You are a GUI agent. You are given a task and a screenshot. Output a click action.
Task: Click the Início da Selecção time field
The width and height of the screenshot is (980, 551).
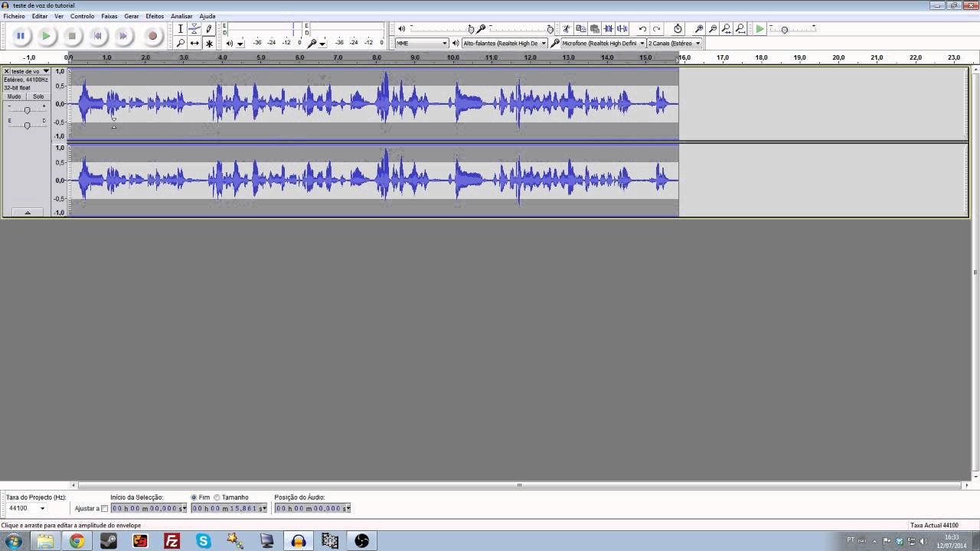click(149, 508)
